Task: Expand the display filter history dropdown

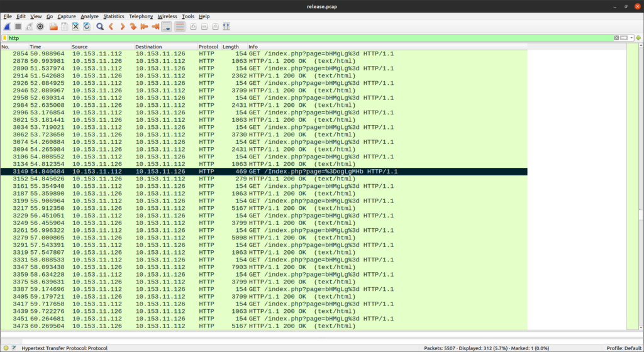Action: point(631,38)
